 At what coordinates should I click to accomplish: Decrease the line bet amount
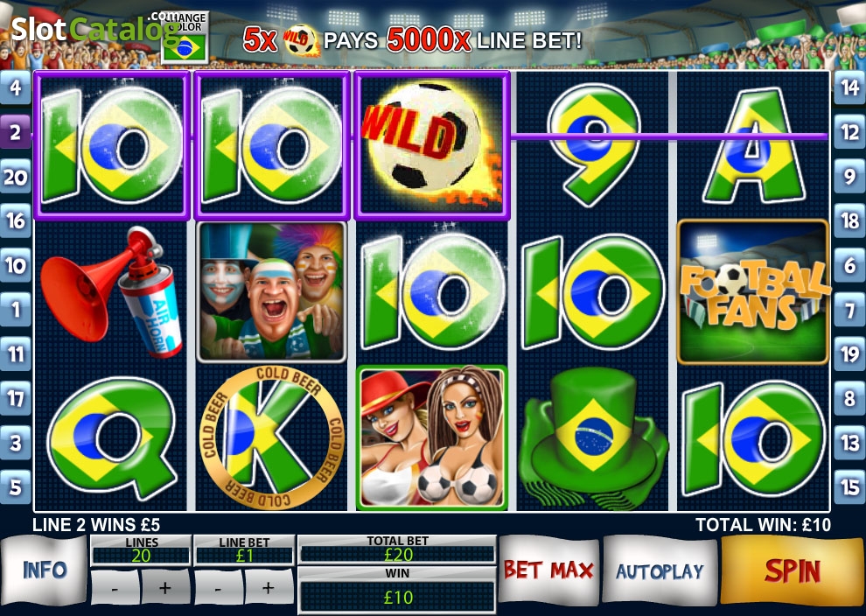coord(218,588)
